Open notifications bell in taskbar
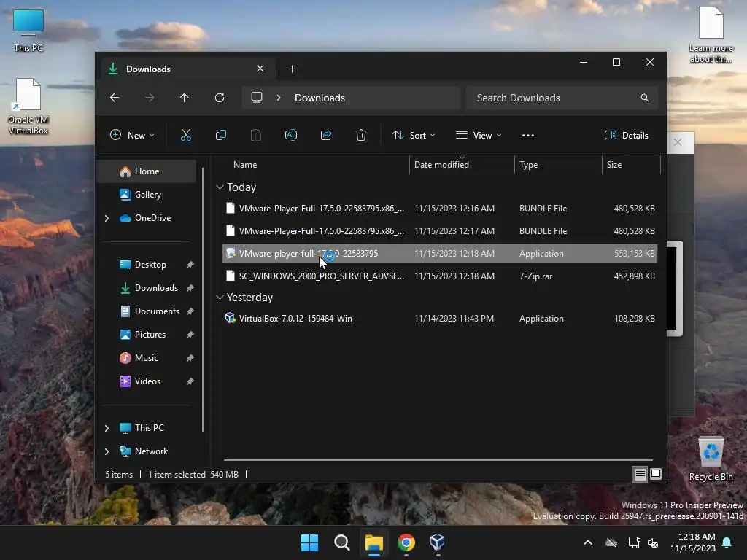Image resolution: width=747 pixels, height=560 pixels. [727, 542]
